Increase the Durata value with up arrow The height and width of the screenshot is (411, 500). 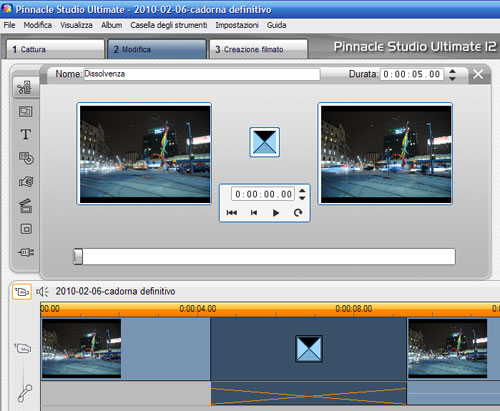click(452, 71)
